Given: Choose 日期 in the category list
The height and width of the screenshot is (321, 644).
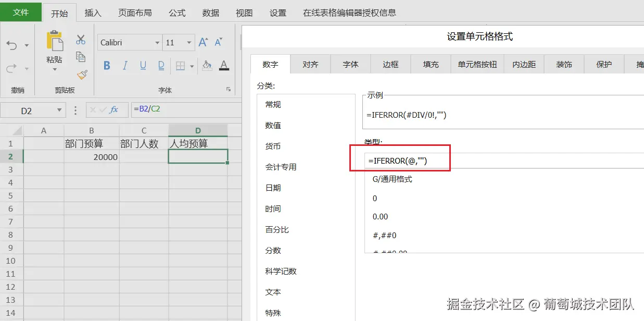Looking at the screenshot, I should click(306, 188).
